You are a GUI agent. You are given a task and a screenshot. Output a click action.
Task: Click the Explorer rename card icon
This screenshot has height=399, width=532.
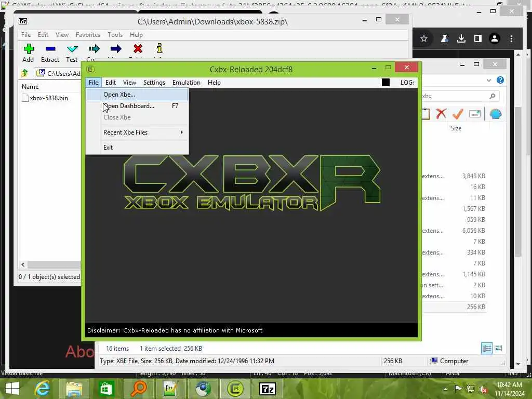click(475, 114)
